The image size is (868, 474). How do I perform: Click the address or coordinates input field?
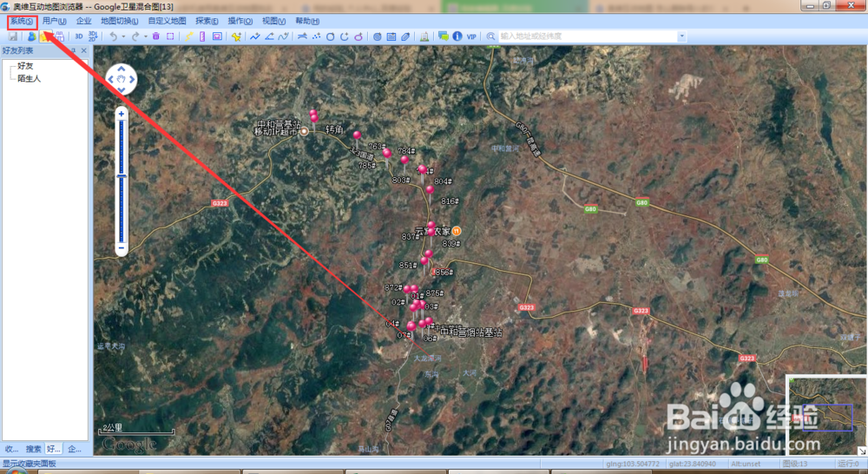588,36
